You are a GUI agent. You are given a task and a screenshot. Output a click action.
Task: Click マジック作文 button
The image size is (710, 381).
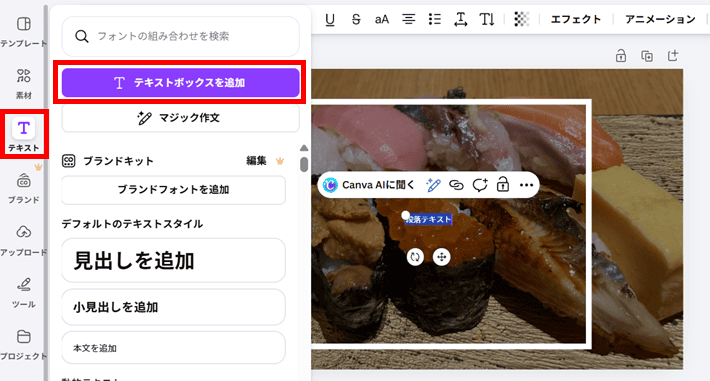tap(180, 118)
